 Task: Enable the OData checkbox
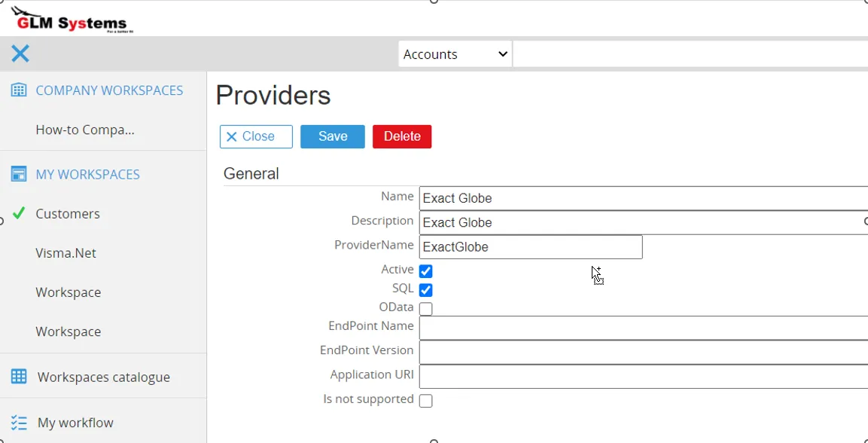(x=425, y=308)
